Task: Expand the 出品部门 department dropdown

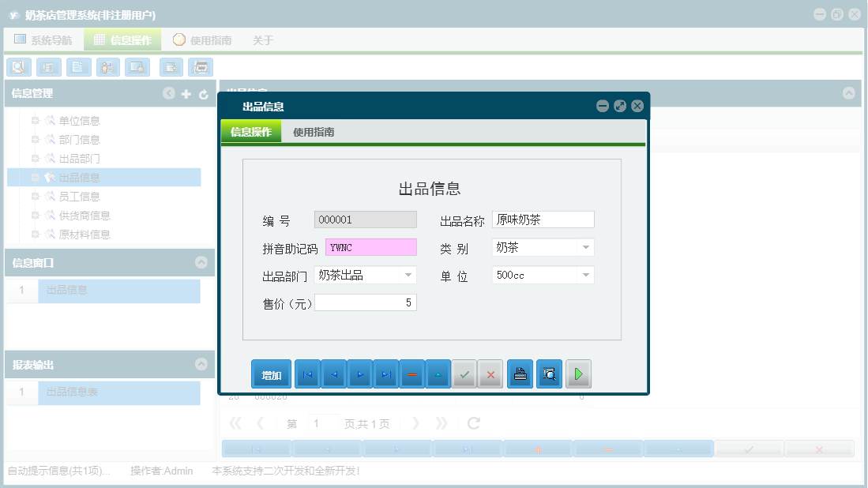Action: [x=408, y=274]
